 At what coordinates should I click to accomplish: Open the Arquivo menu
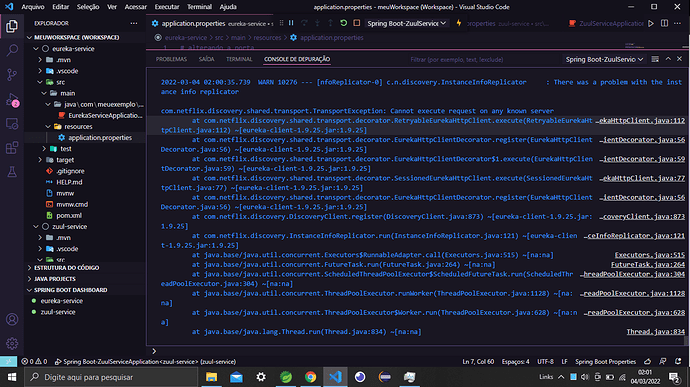(x=33, y=7)
